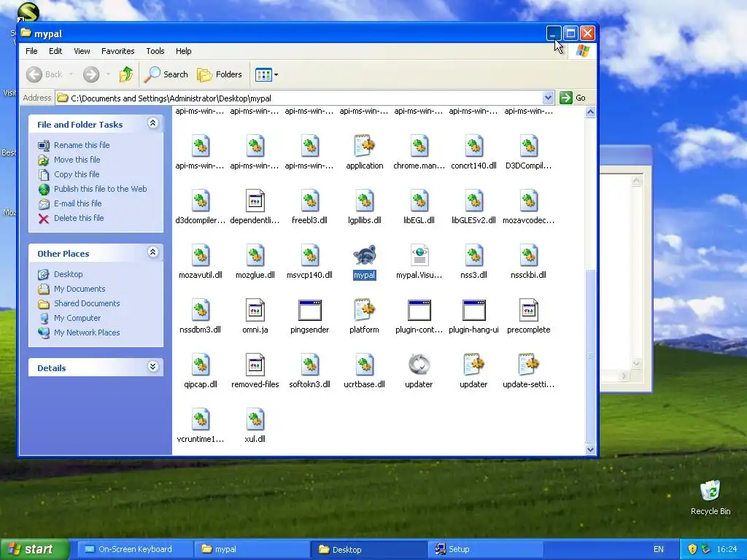The image size is (747, 560).
Task: Toggle the Folders pane button
Action: 220,74
